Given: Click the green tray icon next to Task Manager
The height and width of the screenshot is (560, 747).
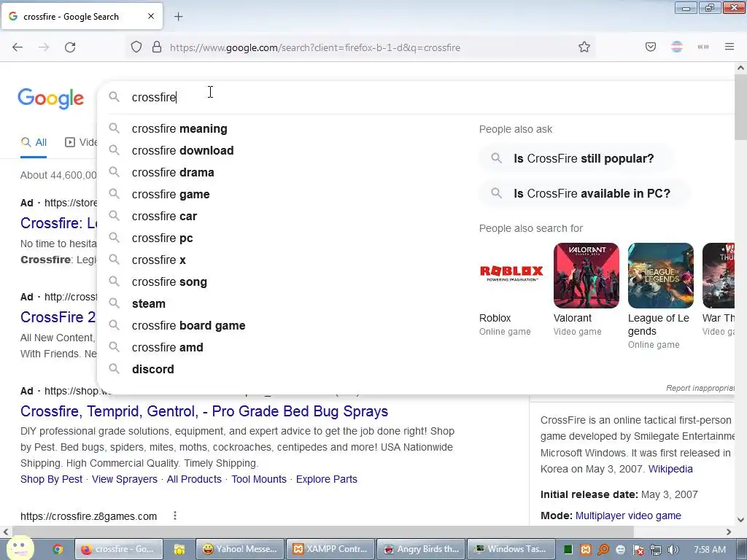Looking at the screenshot, I should [x=568, y=550].
